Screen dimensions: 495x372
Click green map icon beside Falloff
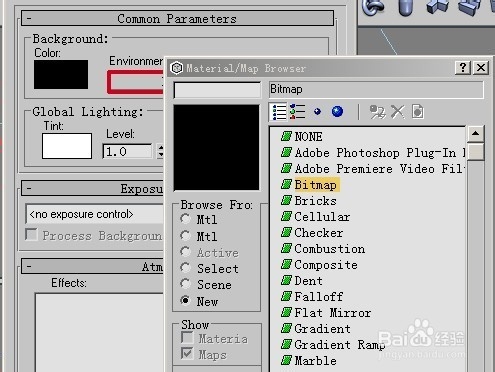286,296
